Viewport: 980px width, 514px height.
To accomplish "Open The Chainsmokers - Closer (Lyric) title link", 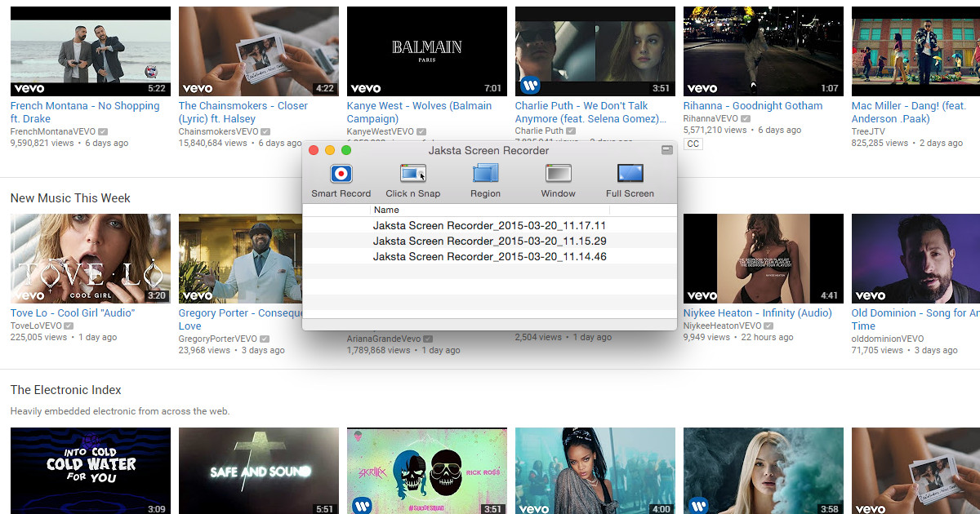I will (x=243, y=113).
